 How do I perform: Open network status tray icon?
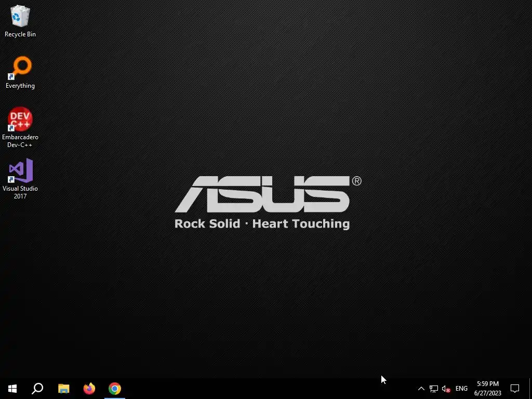coord(434,389)
